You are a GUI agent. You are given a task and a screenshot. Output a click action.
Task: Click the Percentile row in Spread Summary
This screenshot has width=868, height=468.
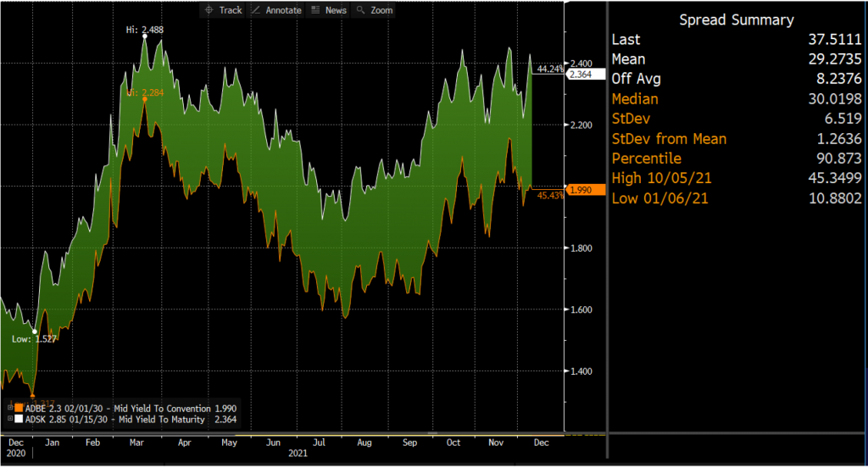click(737, 158)
